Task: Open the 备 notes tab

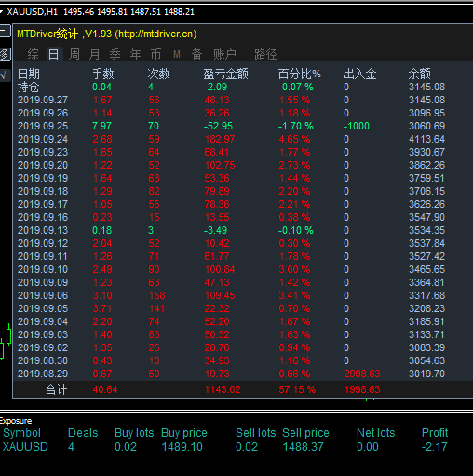Action: click(x=196, y=54)
